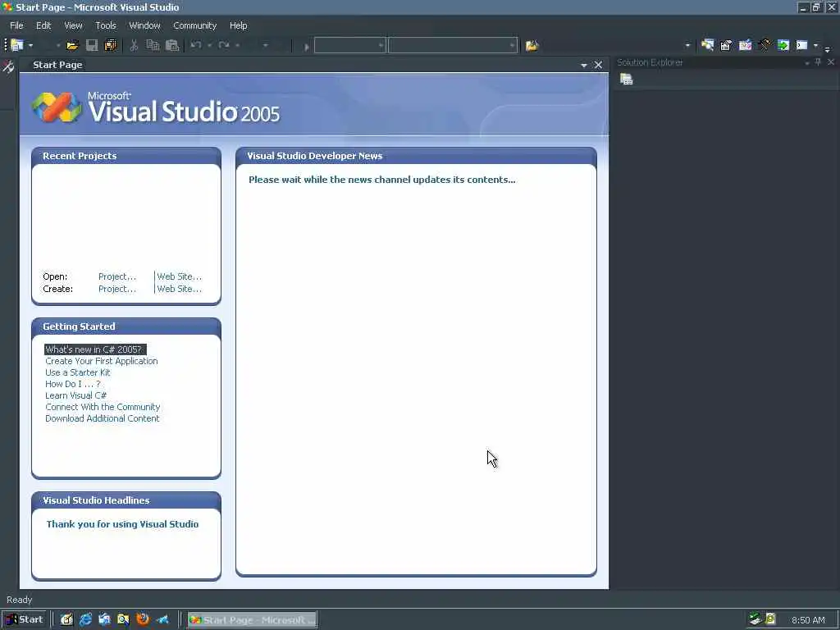
Task: Click the Thank you for using Visual Studio headline
Action: pos(123,524)
